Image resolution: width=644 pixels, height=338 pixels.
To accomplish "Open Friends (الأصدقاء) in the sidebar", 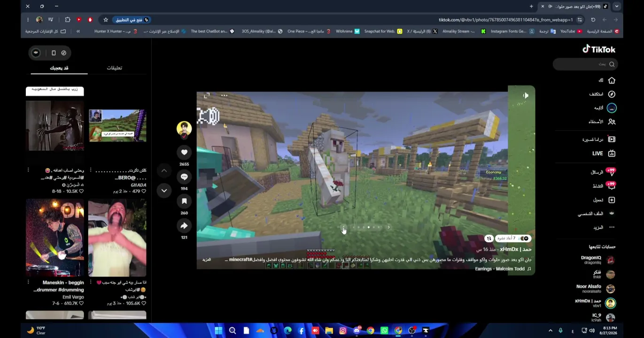I will pos(602,122).
